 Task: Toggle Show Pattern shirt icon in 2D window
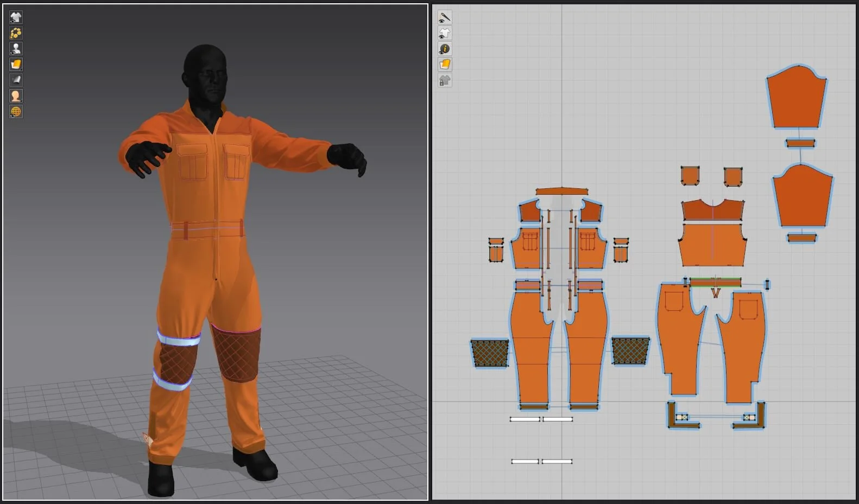[x=445, y=33]
